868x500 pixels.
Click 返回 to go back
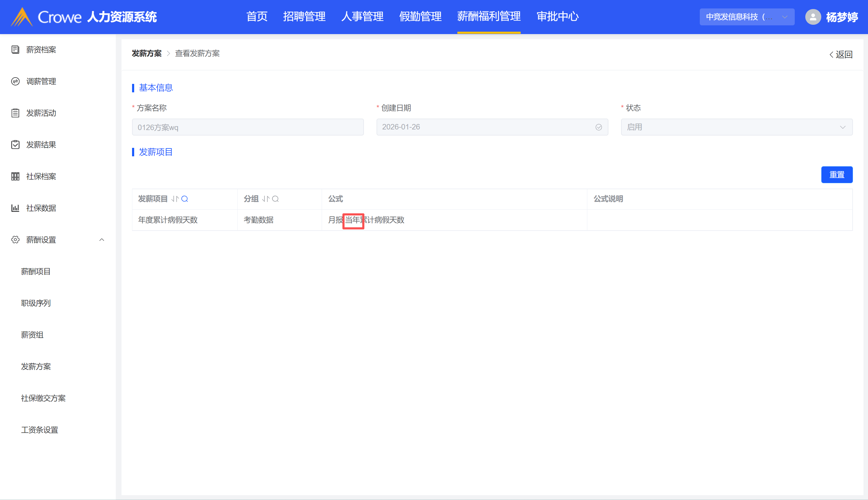coord(841,54)
